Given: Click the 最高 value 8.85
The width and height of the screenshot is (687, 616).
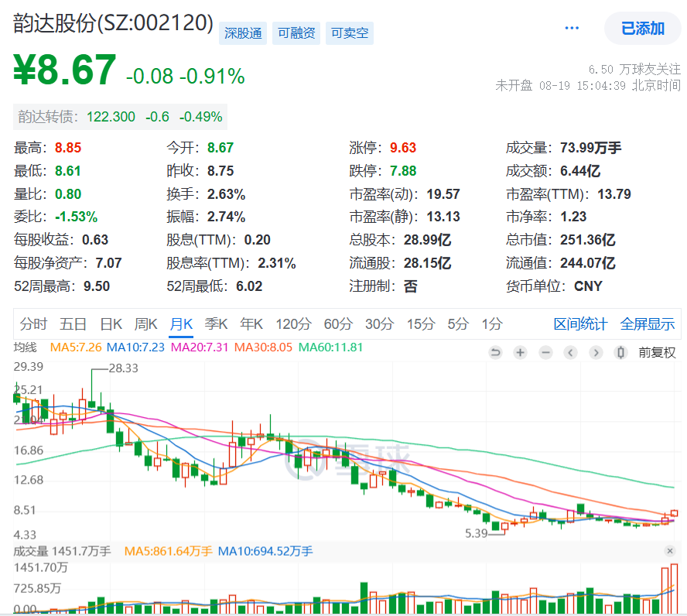Looking at the screenshot, I should point(68,148).
